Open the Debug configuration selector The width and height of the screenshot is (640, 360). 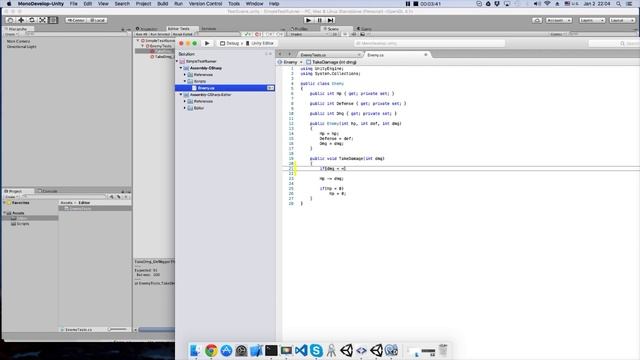[x=230, y=43]
